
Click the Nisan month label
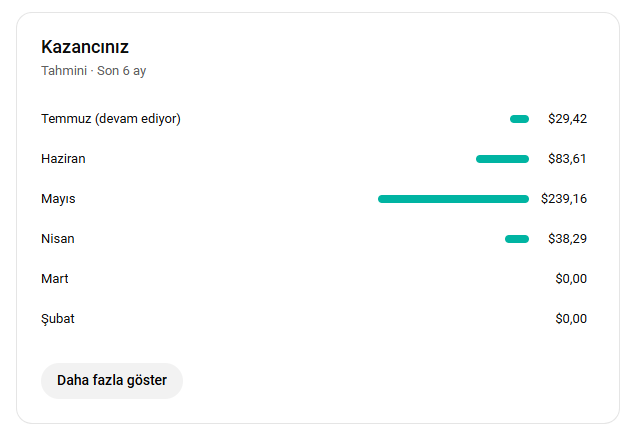click(x=58, y=239)
